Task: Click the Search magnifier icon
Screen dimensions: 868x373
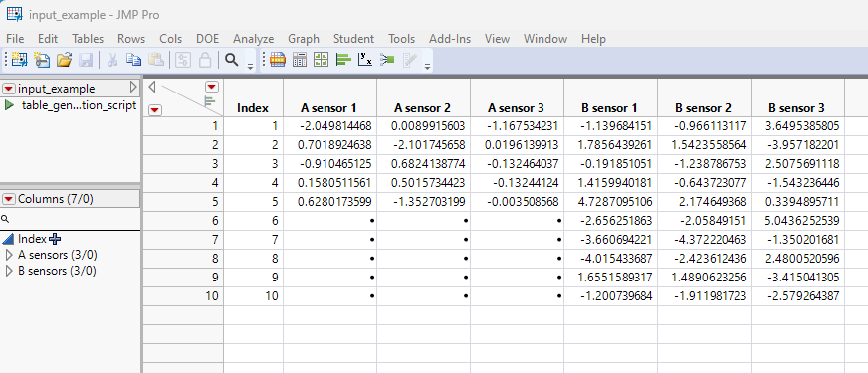Action: [231, 60]
